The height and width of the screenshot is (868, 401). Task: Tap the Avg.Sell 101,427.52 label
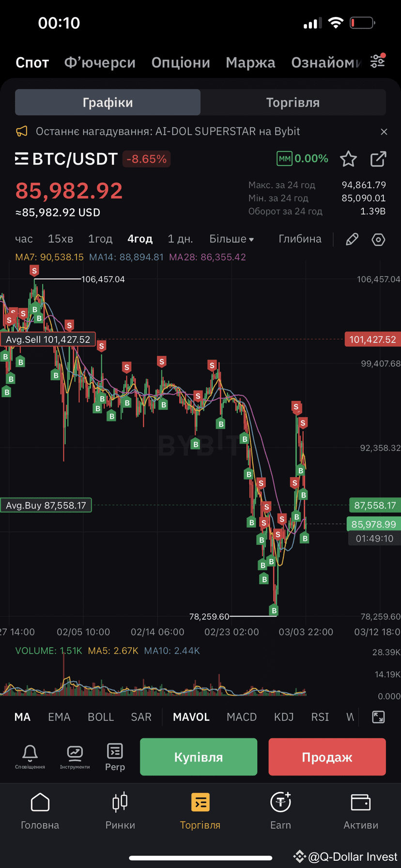coord(48,340)
